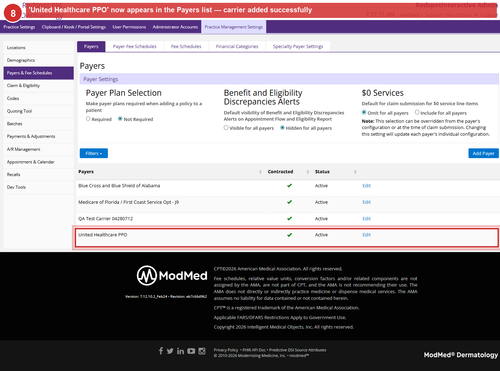Switch to the Payer Fee Schedules tab
This screenshot has width=500, height=371.
click(135, 47)
